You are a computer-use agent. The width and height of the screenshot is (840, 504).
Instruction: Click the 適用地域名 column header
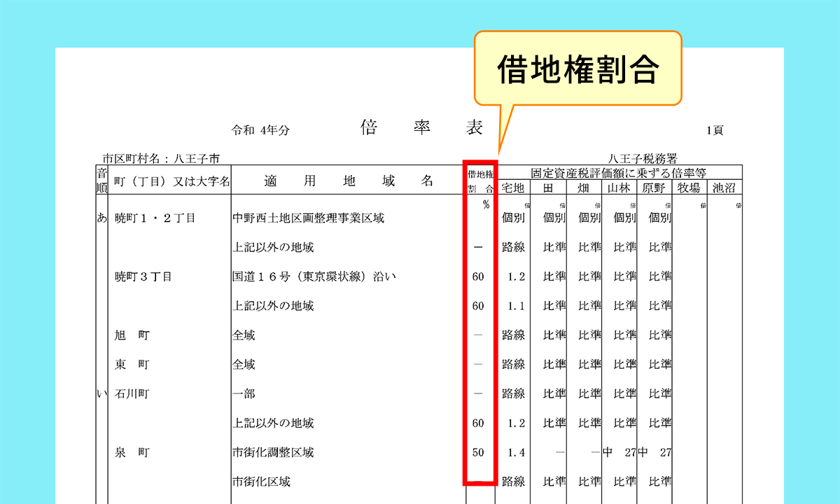pyautogui.click(x=349, y=181)
